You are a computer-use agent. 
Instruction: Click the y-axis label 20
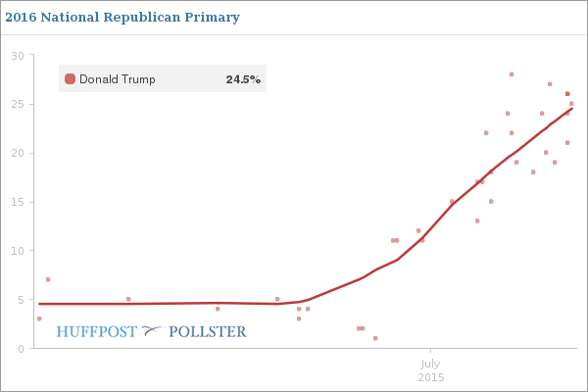coord(17,153)
